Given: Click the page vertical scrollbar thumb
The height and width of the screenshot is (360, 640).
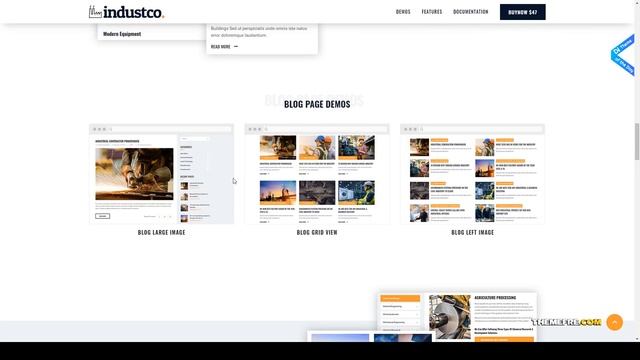Looking at the screenshot, I should click(x=637, y=141).
